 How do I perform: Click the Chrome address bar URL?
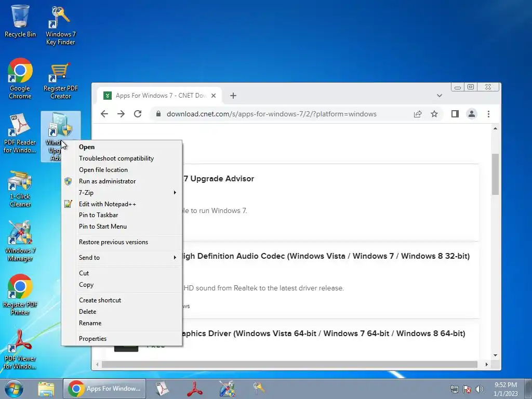tap(271, 114)
